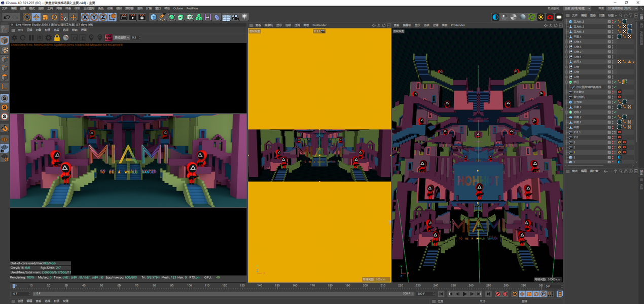
Task: Collapse the 挤压 object hierarchy
Action: (566, 82)
